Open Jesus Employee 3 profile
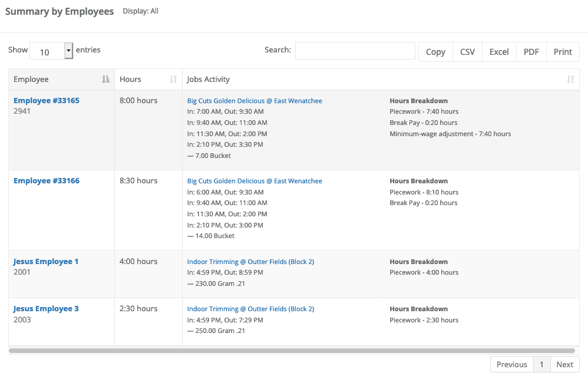Viewport: 588px width, 379px height. 46,309
